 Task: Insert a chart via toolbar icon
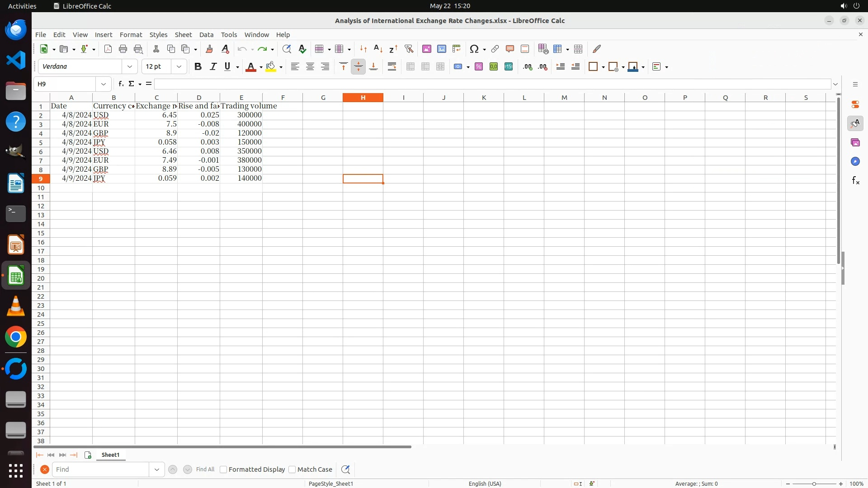point(442,49)
